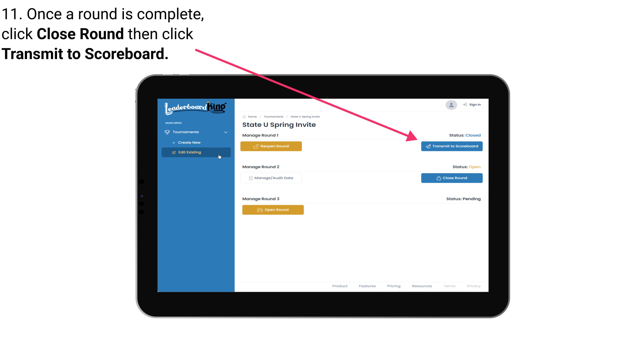This screenshot has width=644, height=346.
Task: Toggle the Reopen Round for Round 1
Action: (272, 146)
